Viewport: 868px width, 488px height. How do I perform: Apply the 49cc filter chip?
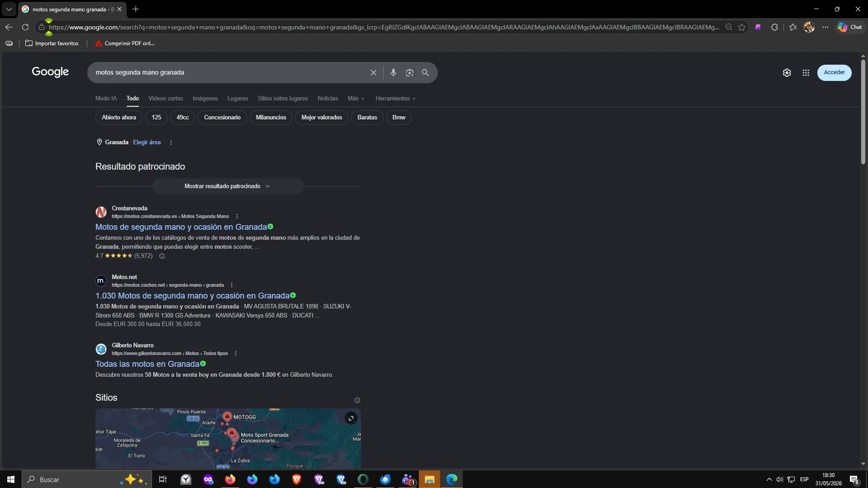[183, 118]
